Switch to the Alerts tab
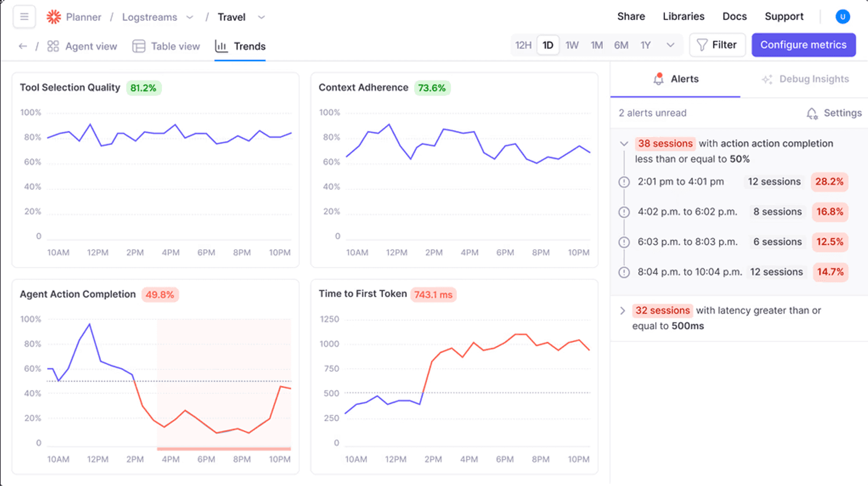Image resolution: width=868 pixels, height=486 pixels. (675, 80)
